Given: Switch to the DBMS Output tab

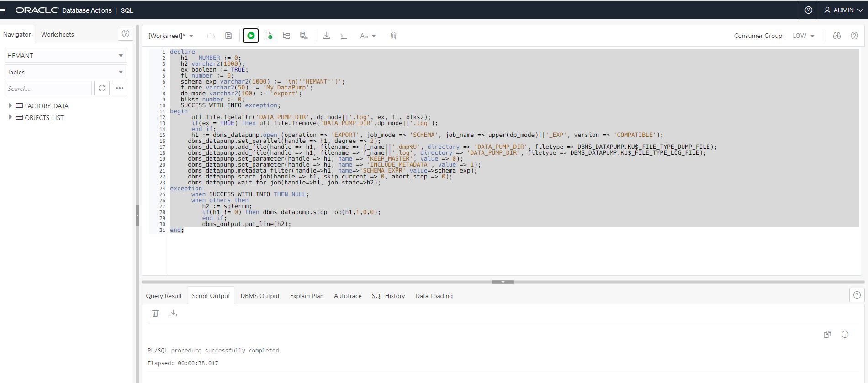Looking at the screenshot, I should click(260, 296).
